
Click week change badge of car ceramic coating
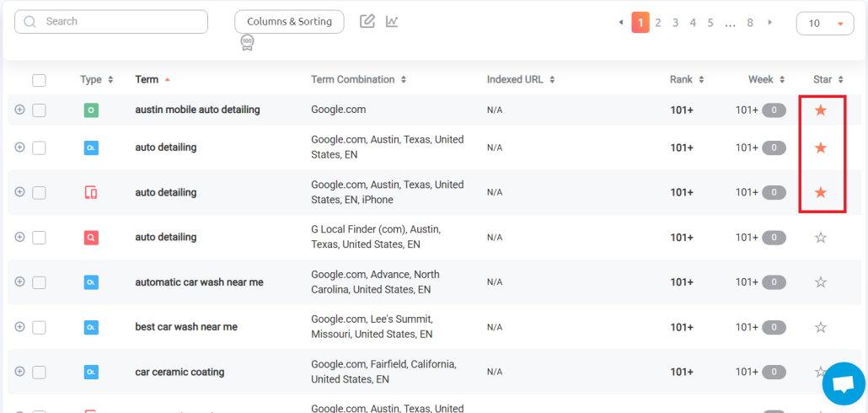(774, 372)
